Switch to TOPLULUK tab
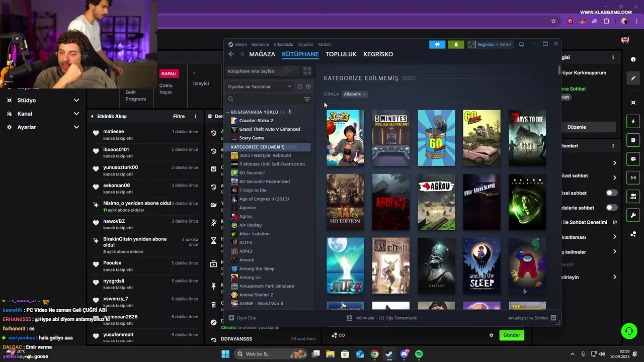This screenshot has width=644, height=362. click(x=341, y=54)
